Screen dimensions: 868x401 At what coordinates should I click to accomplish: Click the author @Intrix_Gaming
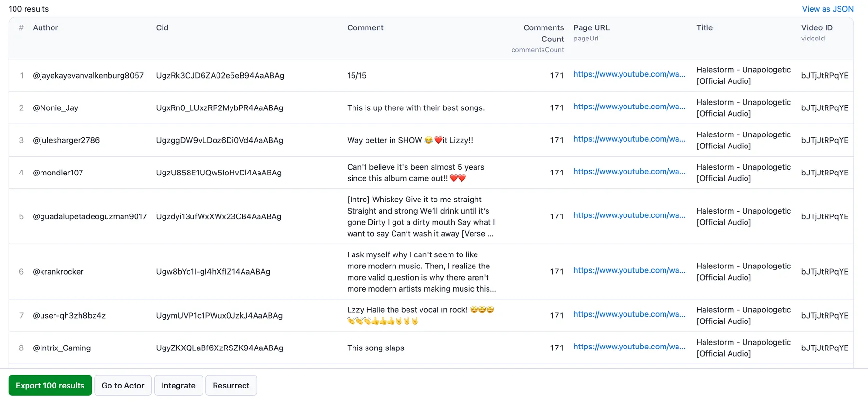coord(62,348)
